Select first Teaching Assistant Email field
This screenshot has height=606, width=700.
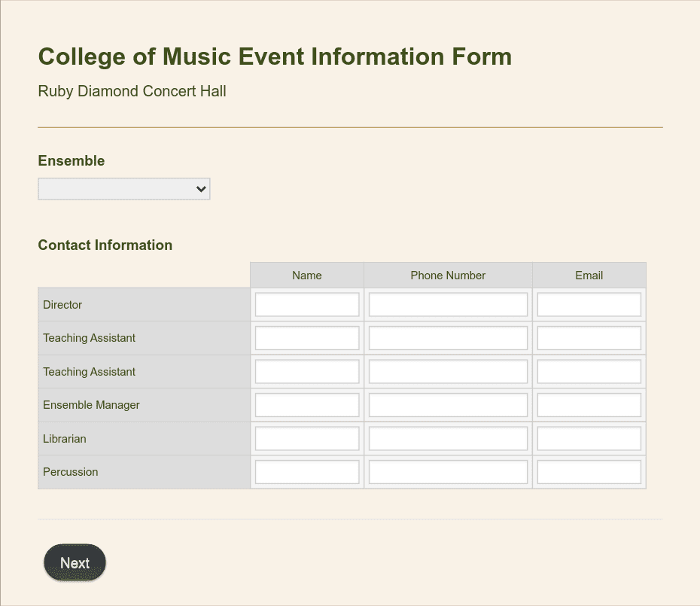click(589, 338)
